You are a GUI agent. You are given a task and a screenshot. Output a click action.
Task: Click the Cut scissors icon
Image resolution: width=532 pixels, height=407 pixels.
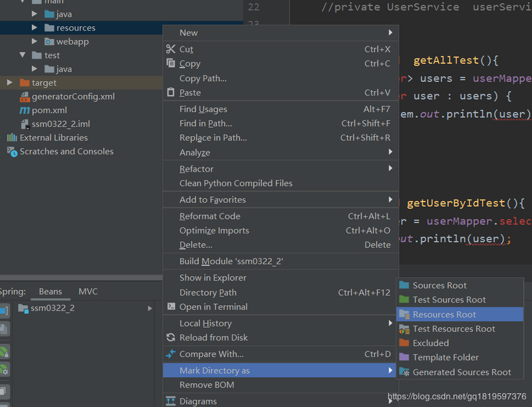pos(171,49)
